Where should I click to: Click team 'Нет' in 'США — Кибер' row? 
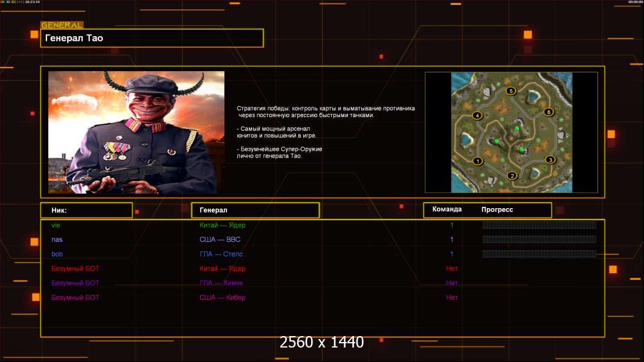point(452,297)
